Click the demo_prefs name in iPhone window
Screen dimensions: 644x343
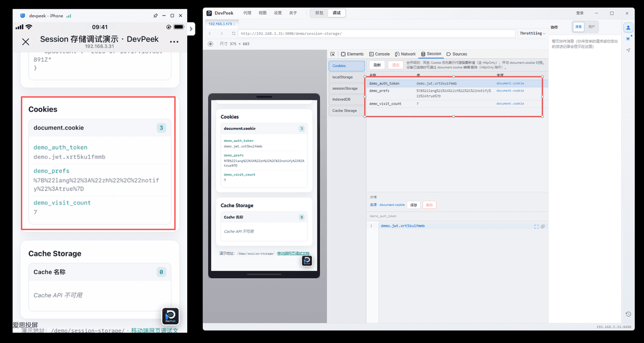(50, 171)
